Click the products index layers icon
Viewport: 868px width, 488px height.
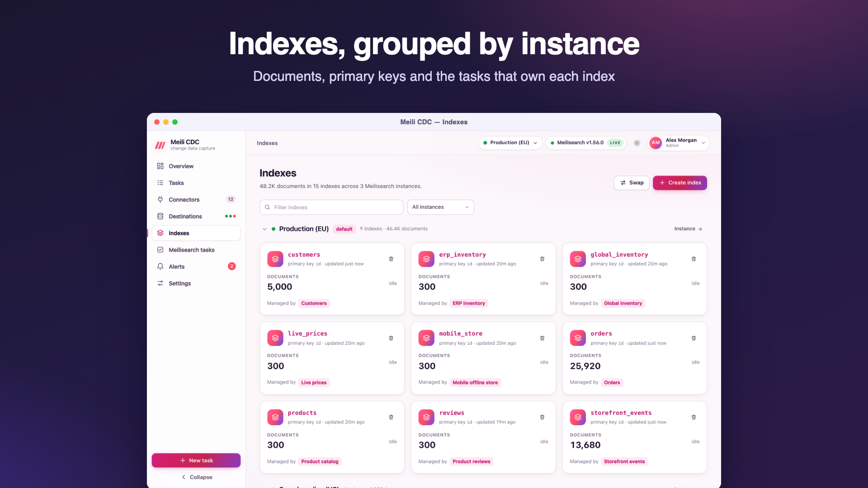(275, 417)
